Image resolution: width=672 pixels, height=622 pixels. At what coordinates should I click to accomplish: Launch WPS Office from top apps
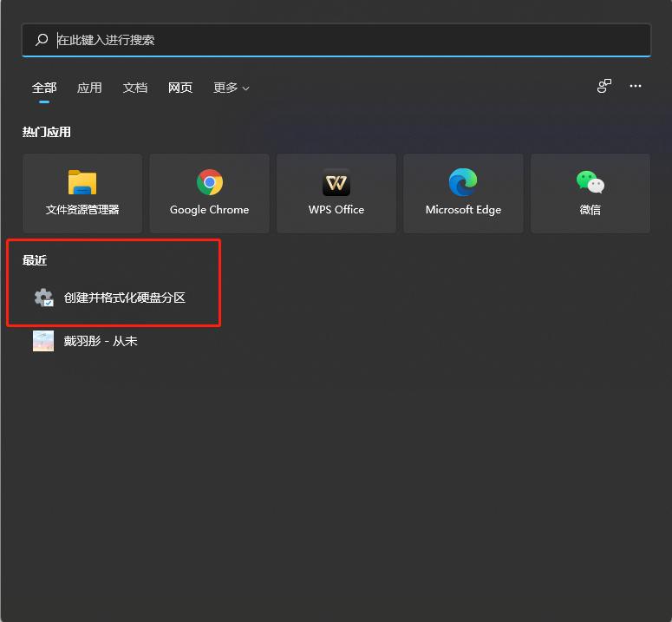(x=336, y=193)
